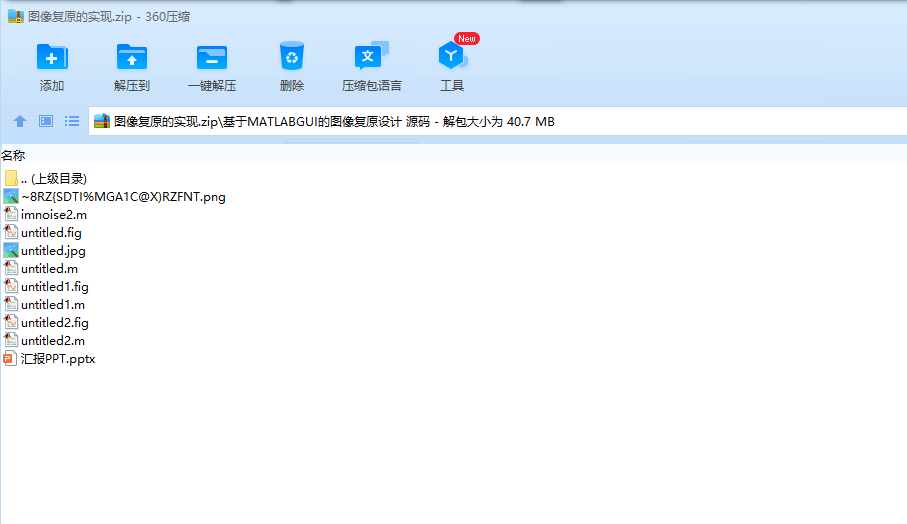Click the 解压到 label text

click(132, 86)
